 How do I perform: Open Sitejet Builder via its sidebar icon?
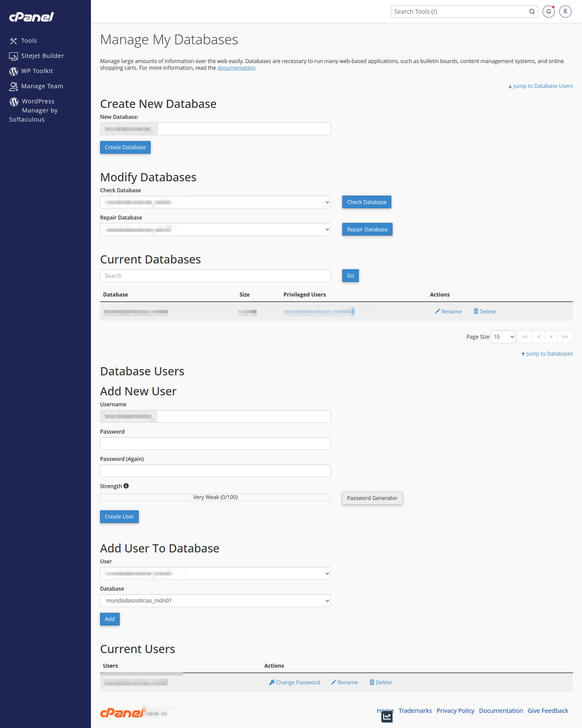point(14,56)
